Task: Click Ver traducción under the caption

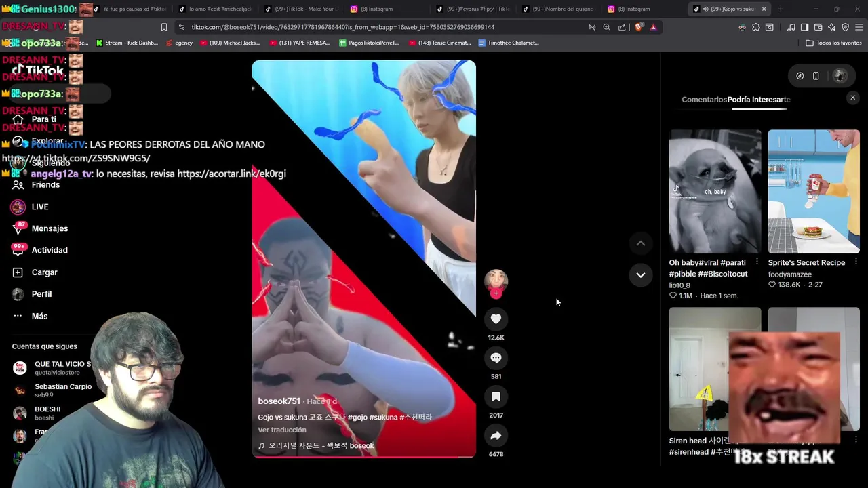Action: (282, 430)
